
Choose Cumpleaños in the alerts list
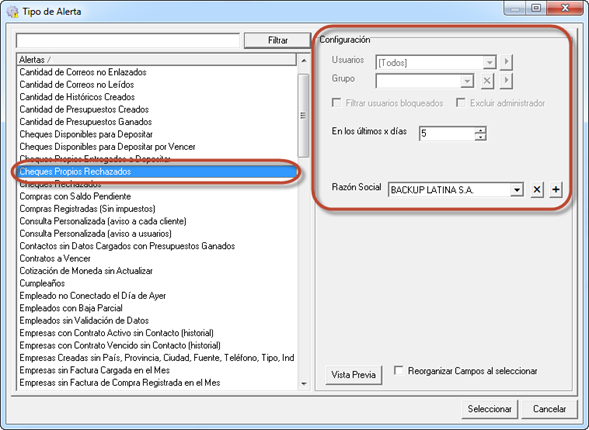42,283
